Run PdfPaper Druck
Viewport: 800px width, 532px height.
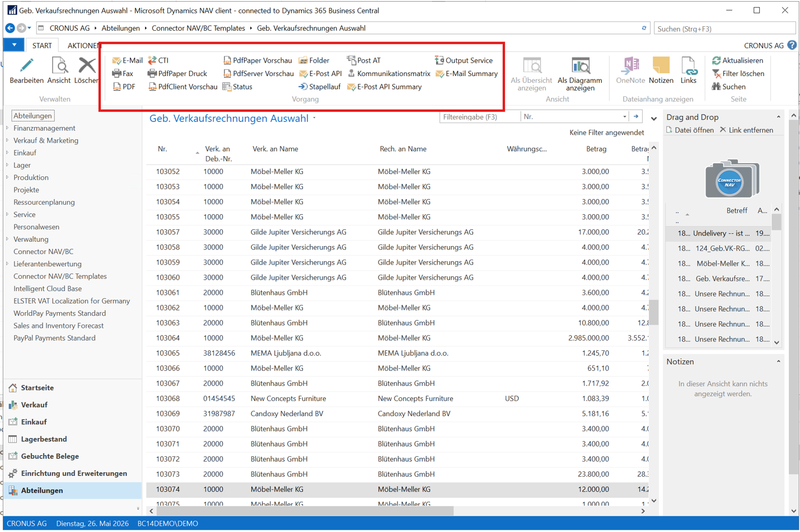coord(177,73)
